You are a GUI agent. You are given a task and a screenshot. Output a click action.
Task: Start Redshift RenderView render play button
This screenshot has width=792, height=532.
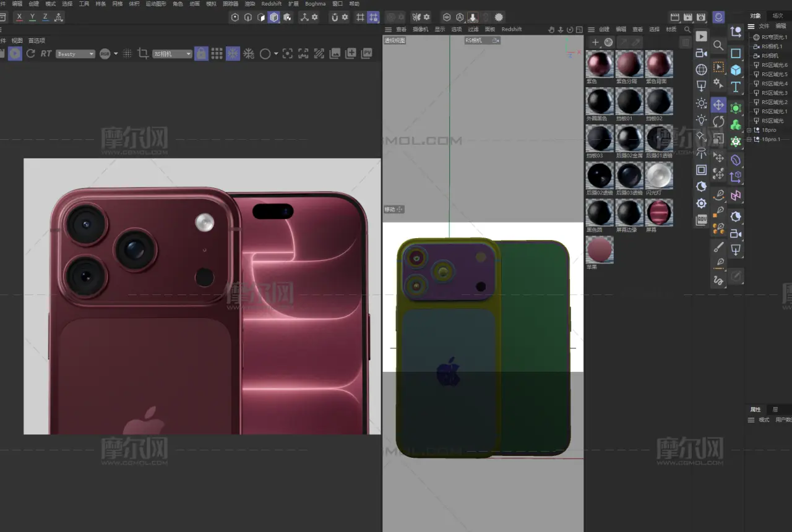point(15,54)
